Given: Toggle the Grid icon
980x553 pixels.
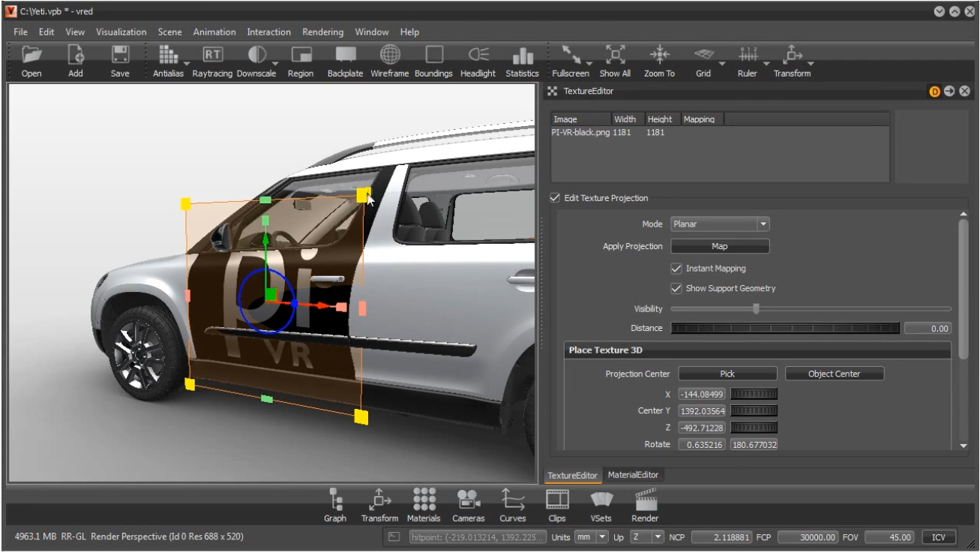Looking at the screenshot, I should click(703, 55).
